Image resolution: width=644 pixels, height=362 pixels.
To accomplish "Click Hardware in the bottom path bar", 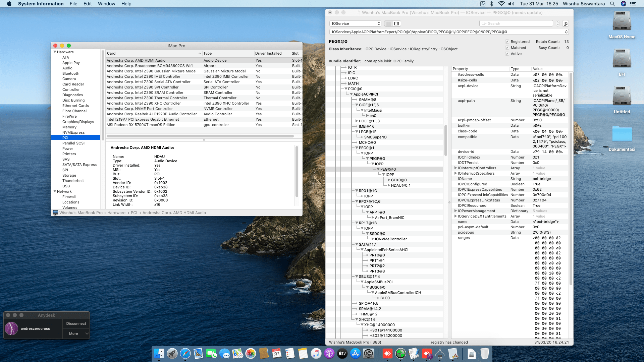I will click(116, 213).
